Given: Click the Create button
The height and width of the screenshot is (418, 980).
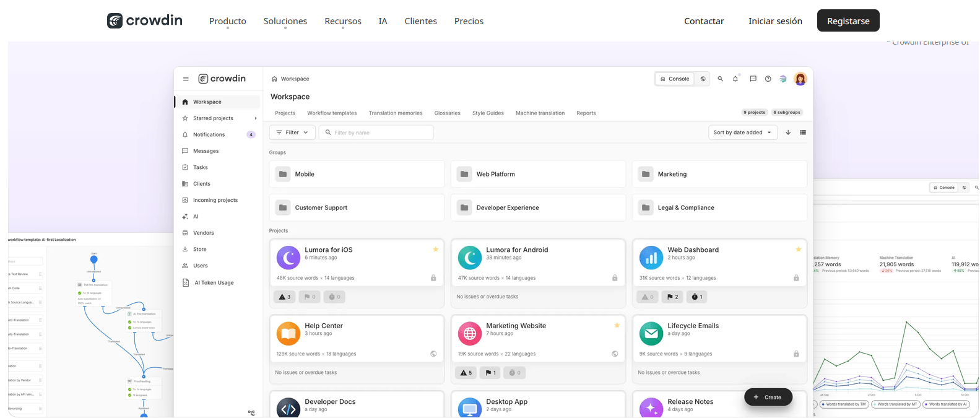Looking at the screenshot, I should (768, 397).
